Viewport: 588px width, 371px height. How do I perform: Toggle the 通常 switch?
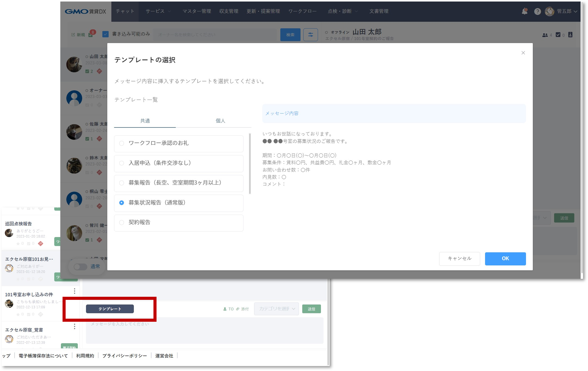click(81, 267)
